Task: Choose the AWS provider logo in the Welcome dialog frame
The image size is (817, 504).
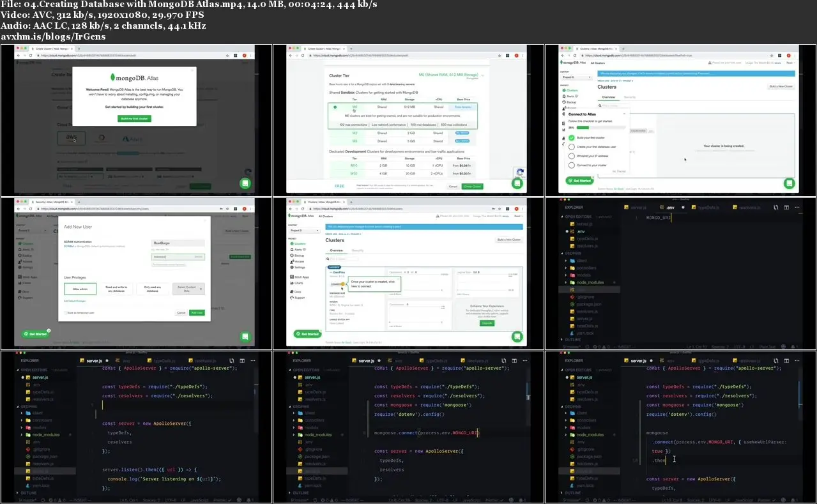Action: pos(70,137)
